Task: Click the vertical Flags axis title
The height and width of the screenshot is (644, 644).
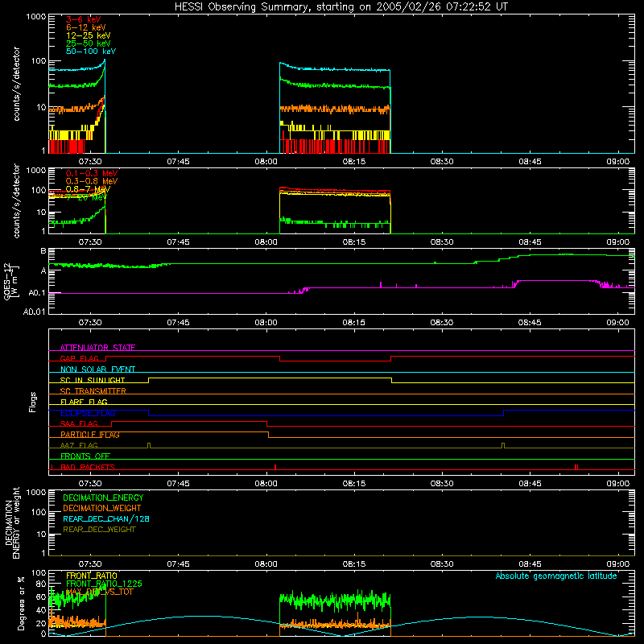Action: click(x=33, y=402)
